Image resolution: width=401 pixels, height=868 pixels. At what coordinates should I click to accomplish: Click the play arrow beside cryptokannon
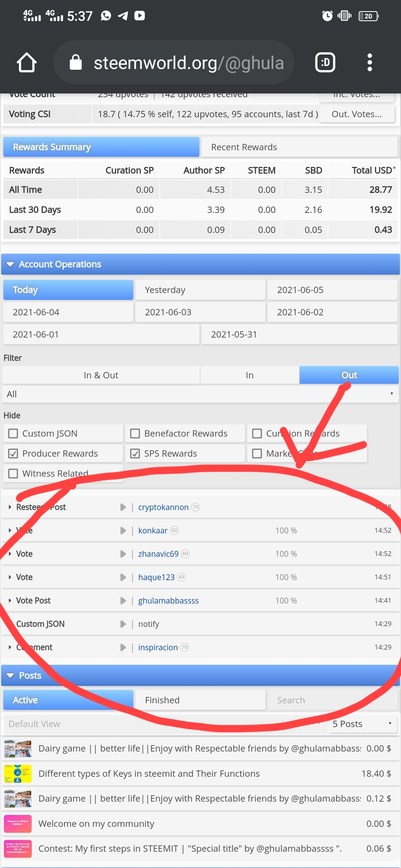[123, 507]
